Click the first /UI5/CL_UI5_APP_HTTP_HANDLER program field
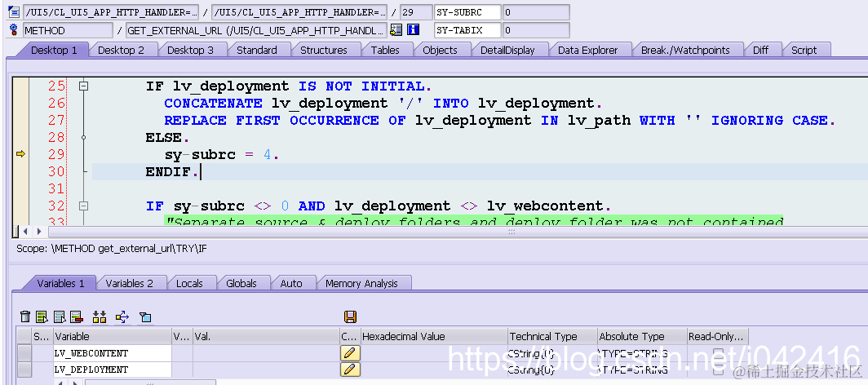The image size is (868, 385). [111, 12]
